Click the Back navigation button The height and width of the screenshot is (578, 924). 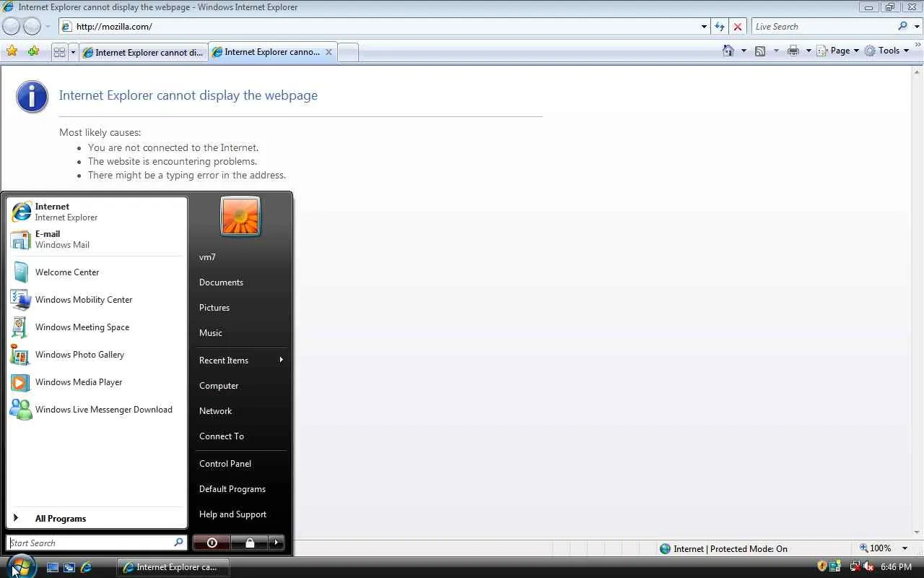tap(12, 27)
